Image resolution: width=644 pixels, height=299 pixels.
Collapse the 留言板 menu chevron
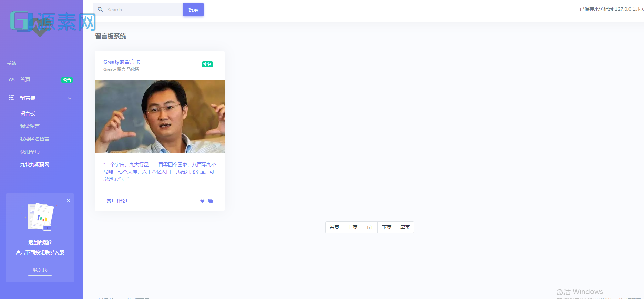pyautogui.click(x=70, y=98)
